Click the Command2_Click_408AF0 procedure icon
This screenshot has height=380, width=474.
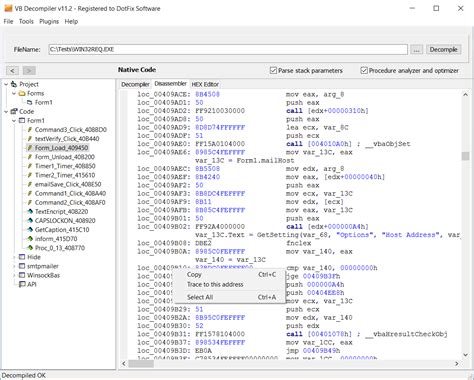point(30,202)
